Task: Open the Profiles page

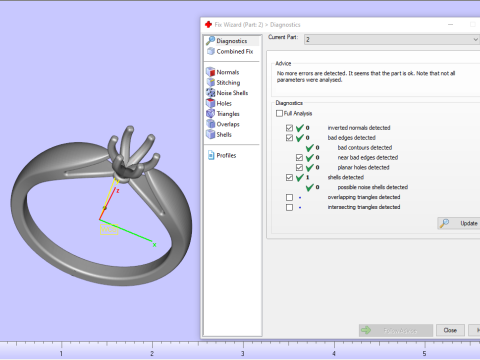Action: pyautogui.click(x=226, y=155)
